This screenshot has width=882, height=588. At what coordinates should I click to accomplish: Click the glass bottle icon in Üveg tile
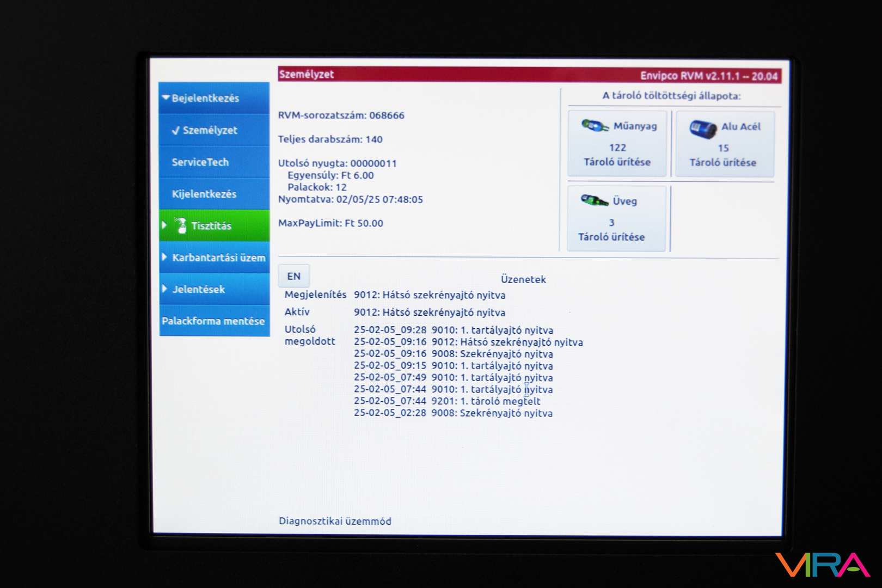594,200
